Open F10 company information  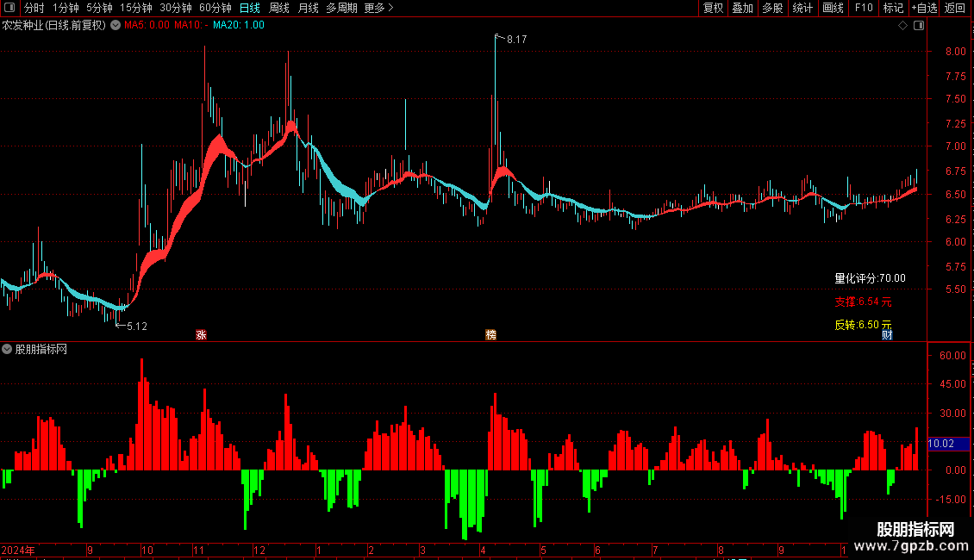coord(864,8)
